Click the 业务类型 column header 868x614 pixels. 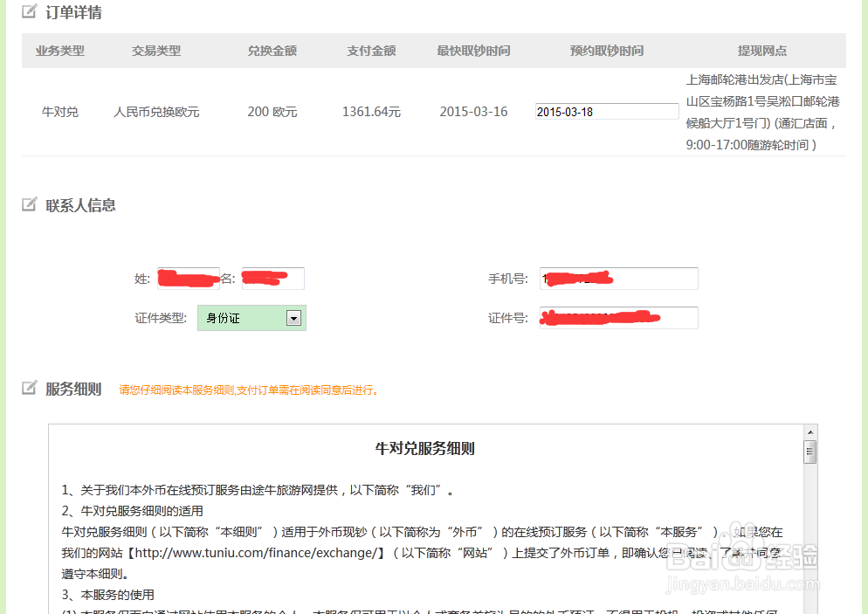[60, 51]
